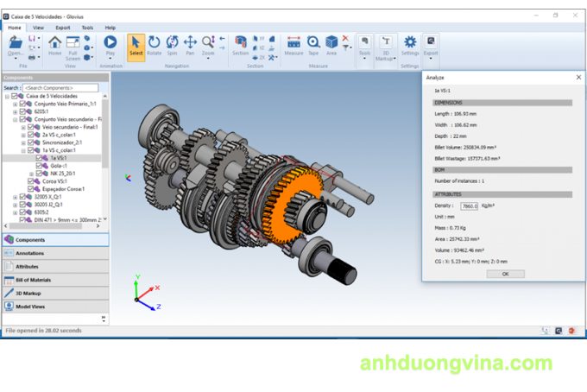The width and height of the screenshot is (587, 392).
Task: Click the Density value input field
Action: click(x=470, y=206)
